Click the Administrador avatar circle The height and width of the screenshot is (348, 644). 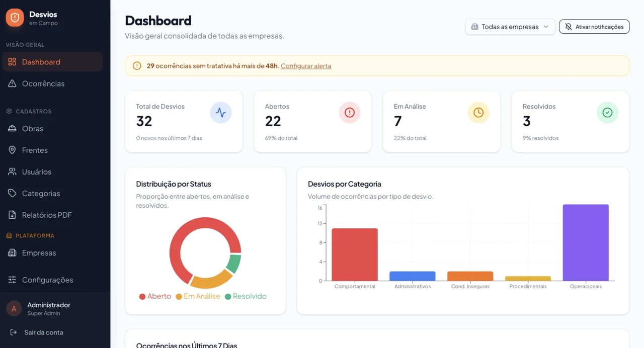pos(14,309)
